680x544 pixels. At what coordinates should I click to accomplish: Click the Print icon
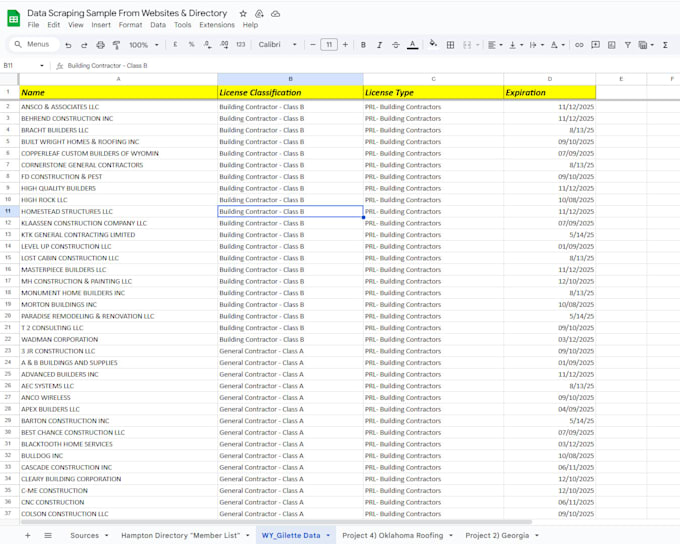click(x=100, y=45)
